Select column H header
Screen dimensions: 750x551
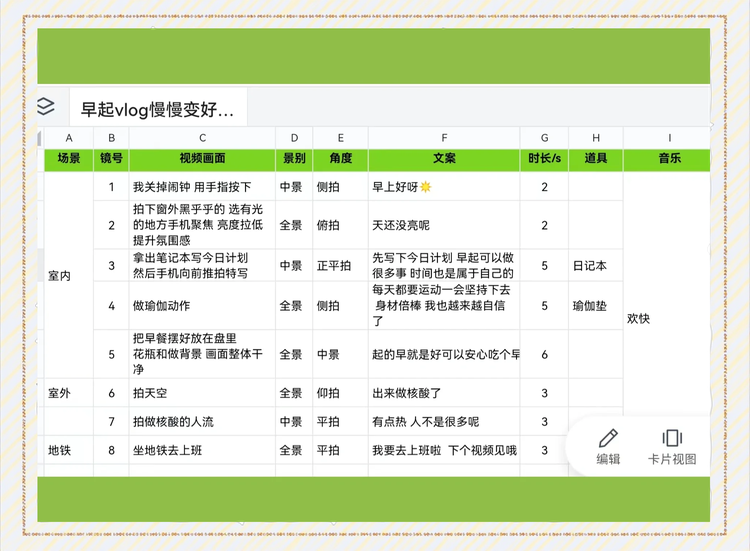click(x=596, y=138)
